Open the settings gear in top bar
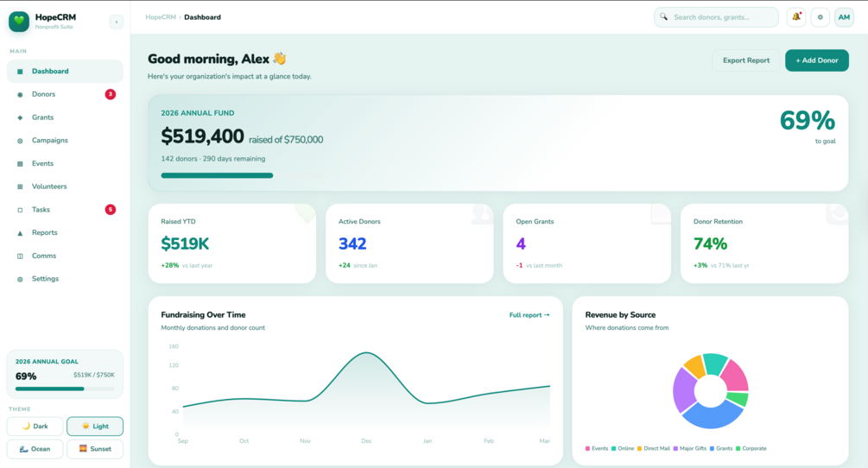Screen dimensions: 868x468 point(820,17)
